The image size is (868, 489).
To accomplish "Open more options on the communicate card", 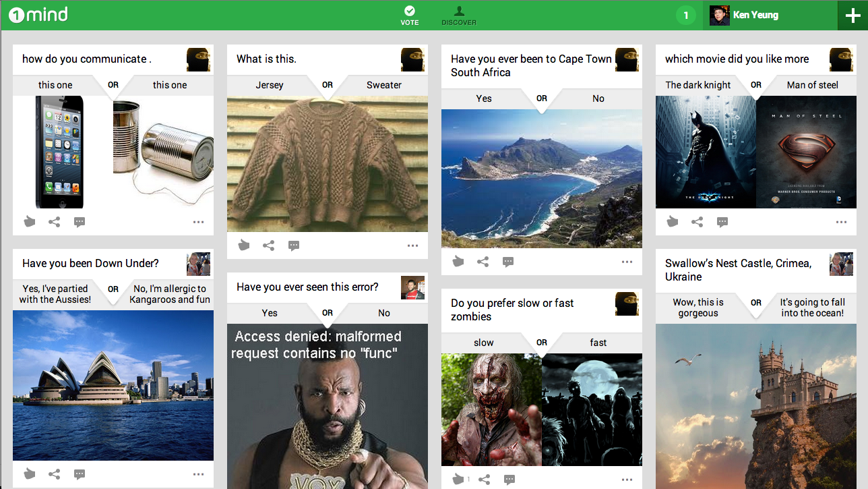I will pyautogui.click(x=198, y=221).
